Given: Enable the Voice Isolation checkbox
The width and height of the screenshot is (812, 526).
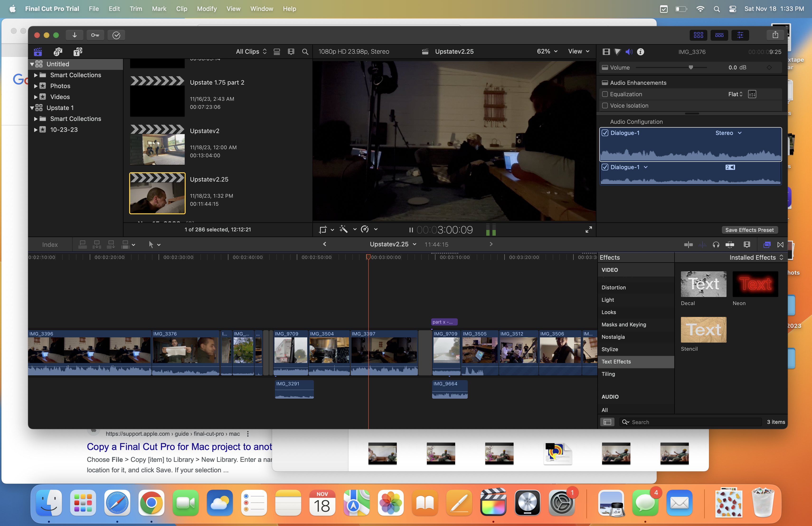Looking at the screenshot, I should tap(605, 106).
